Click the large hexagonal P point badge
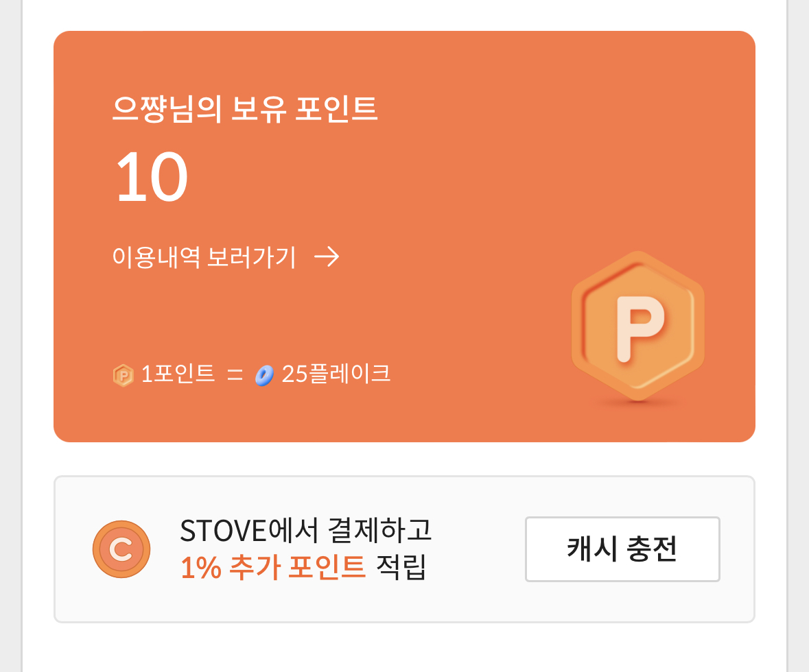 click(638, 324)
